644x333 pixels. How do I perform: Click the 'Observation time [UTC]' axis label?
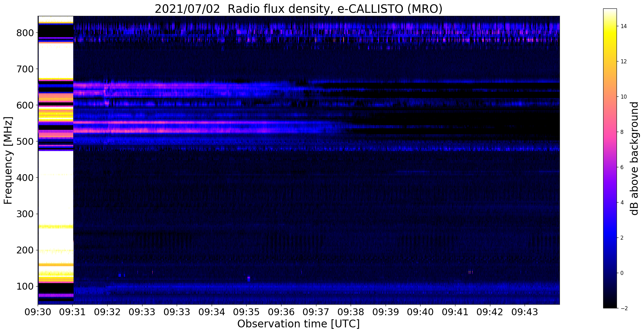pyautogui.click(x=298, y=324)
